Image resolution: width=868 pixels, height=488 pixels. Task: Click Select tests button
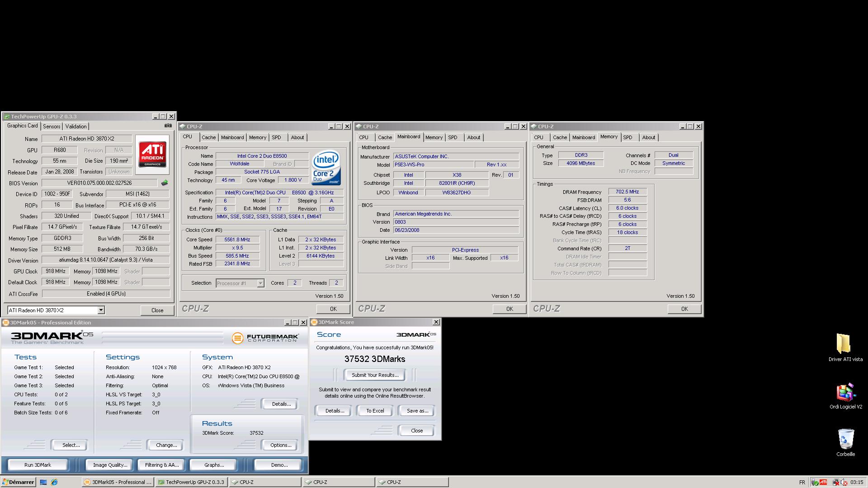point(71,445)
